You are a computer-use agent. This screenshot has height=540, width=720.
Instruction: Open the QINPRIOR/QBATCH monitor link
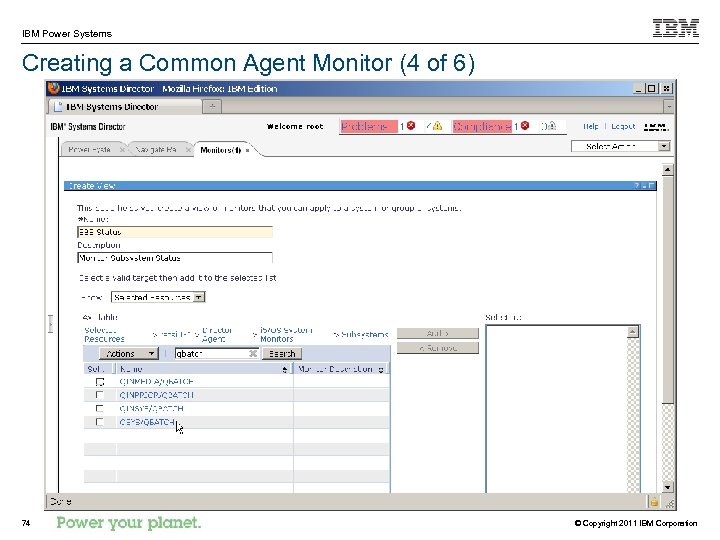tap(156, 395)
